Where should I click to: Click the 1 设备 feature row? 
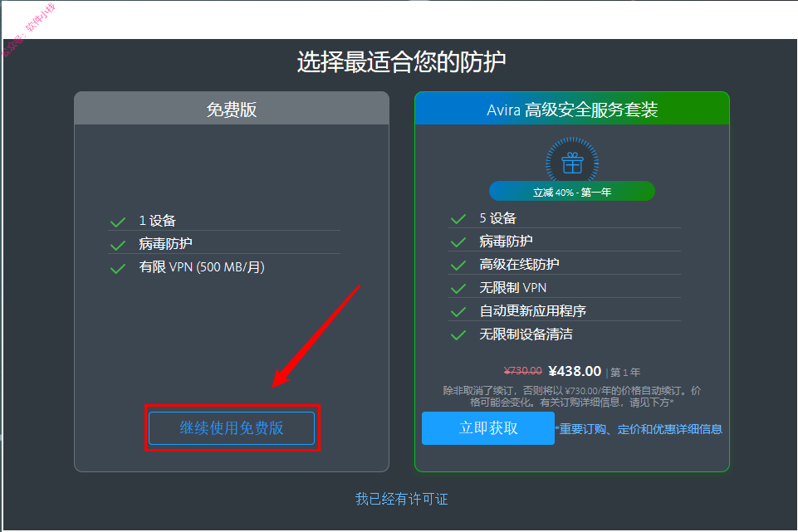pyautogui.click(x=224, y=221)
